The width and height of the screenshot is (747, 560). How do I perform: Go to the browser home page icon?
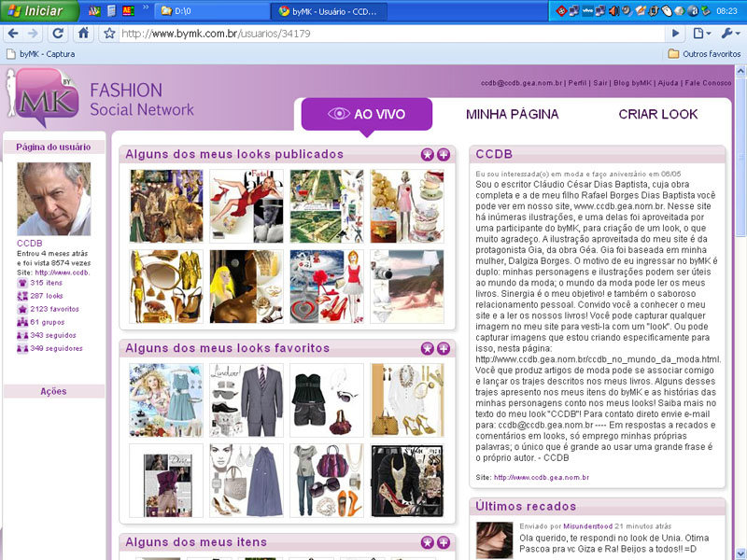point(83,33)
